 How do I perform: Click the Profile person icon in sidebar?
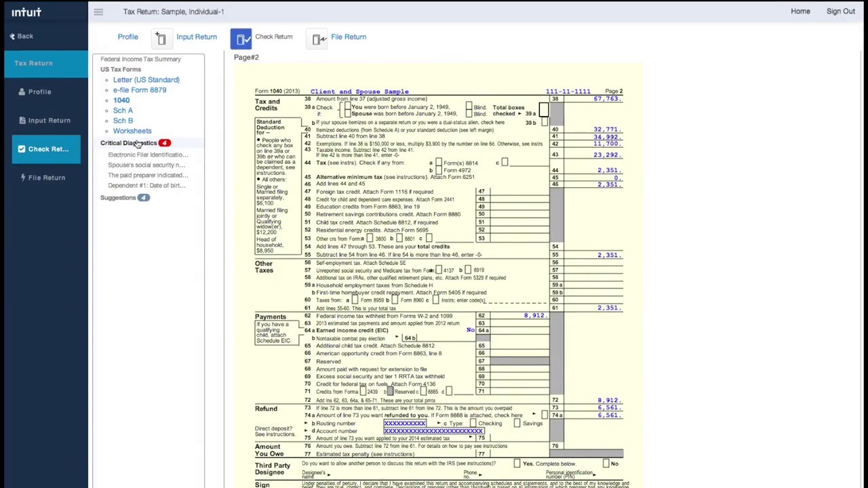22,91
